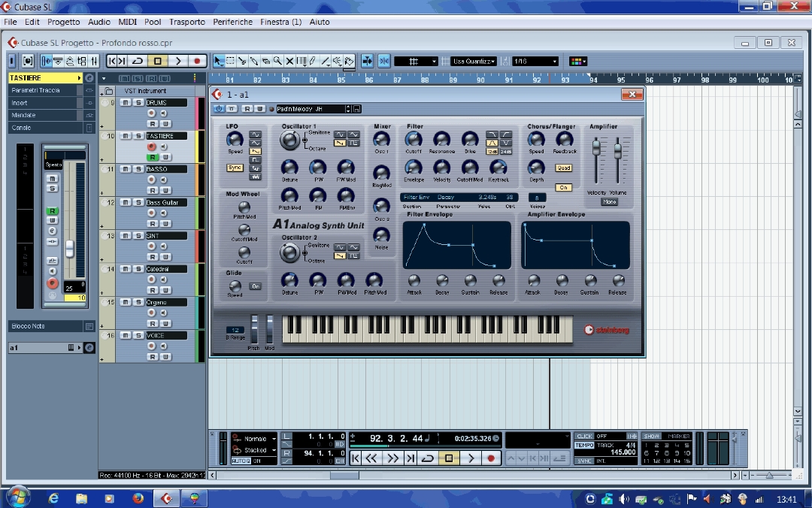Select the Draw pencil tool

tap(313, 61)
